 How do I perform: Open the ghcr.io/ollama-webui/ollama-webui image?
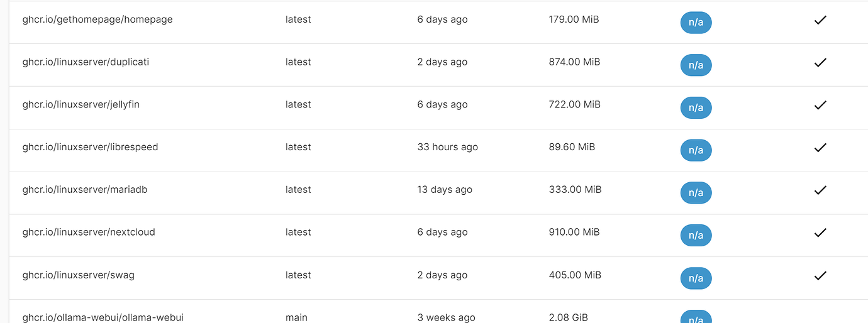click(103, 317)
